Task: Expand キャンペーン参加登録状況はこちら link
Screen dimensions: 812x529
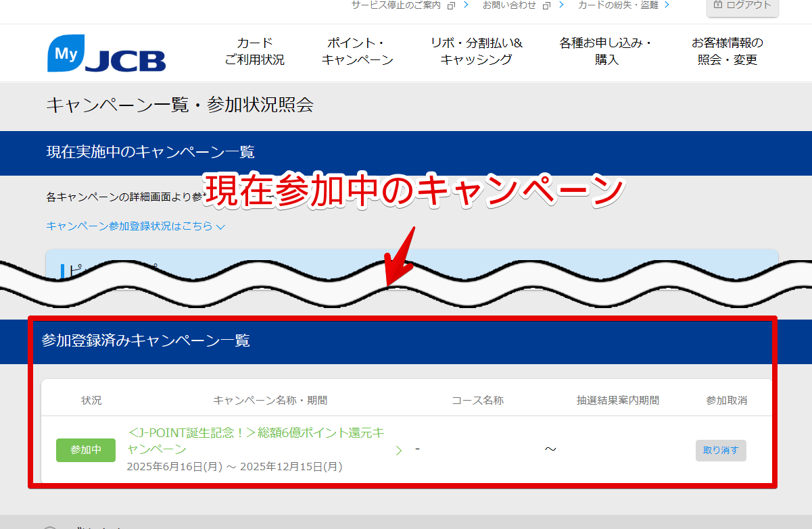Action: (135, 226)
